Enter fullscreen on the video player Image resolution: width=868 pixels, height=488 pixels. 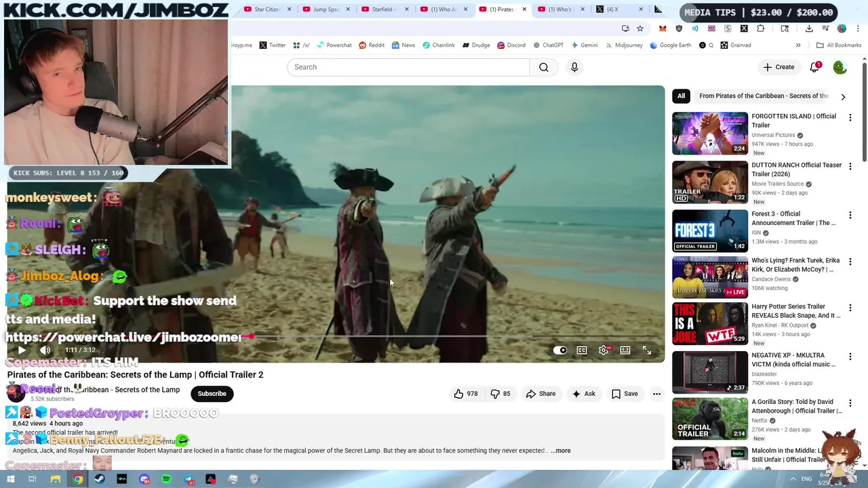point(647,350)
